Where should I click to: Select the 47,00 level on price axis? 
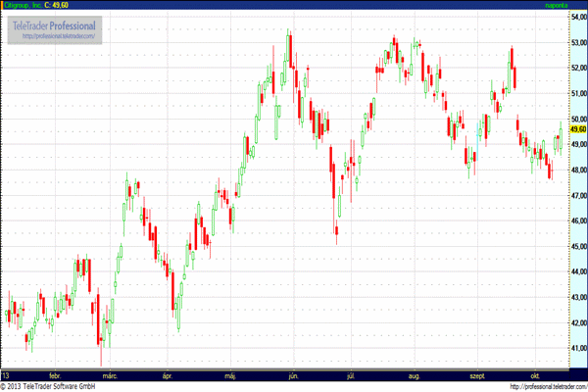pos(576,195)
